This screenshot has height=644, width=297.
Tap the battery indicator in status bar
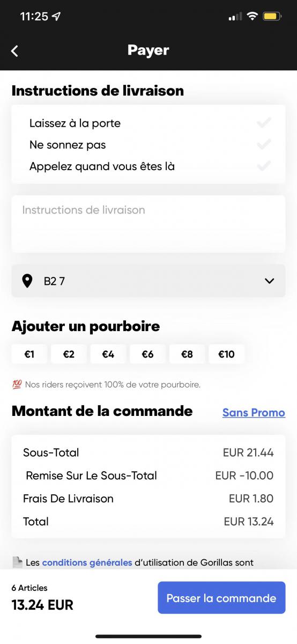(x=272, y=16)
